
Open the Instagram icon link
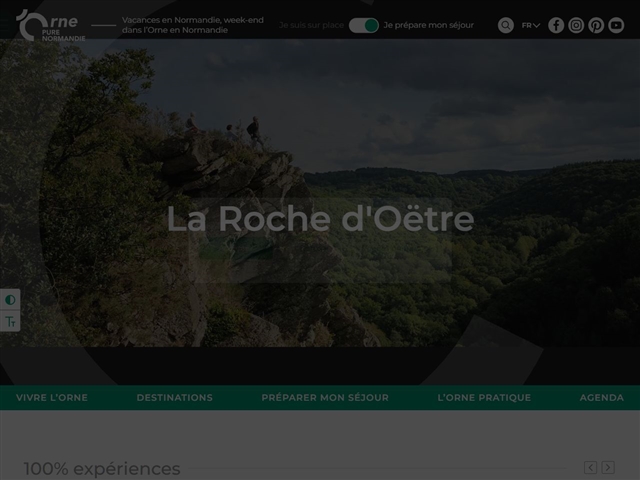point(576,25)
